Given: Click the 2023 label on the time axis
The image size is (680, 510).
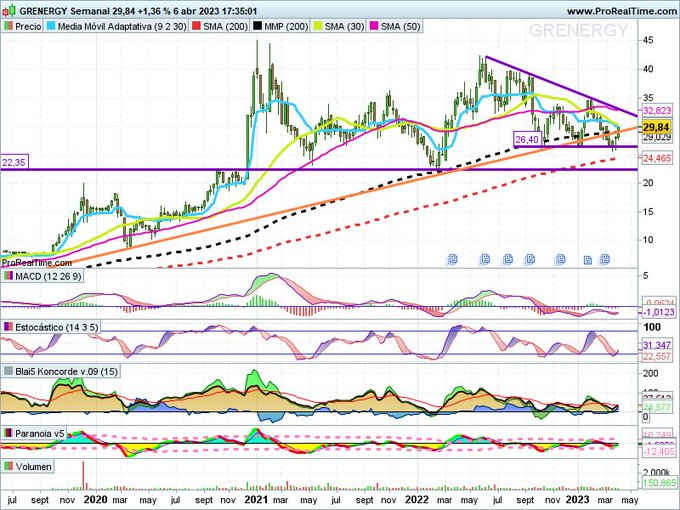Looking at the screenshot, I should (577, 500).
